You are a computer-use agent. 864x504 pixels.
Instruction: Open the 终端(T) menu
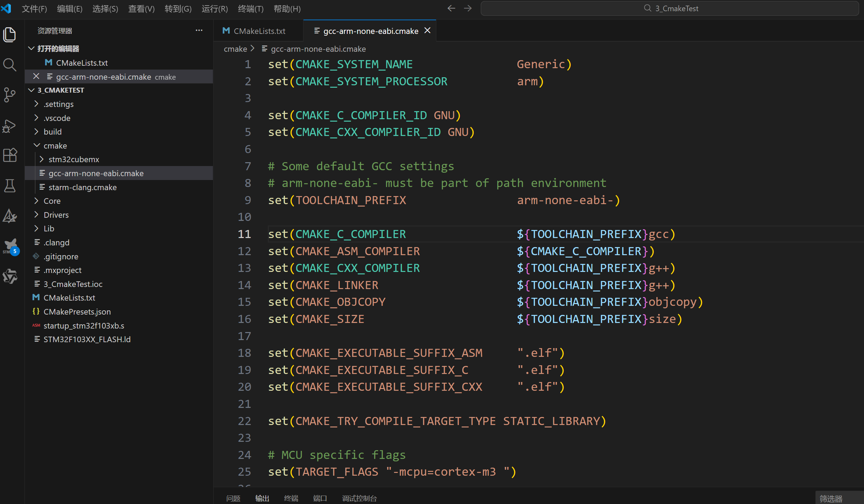click(x=251, y=9)
